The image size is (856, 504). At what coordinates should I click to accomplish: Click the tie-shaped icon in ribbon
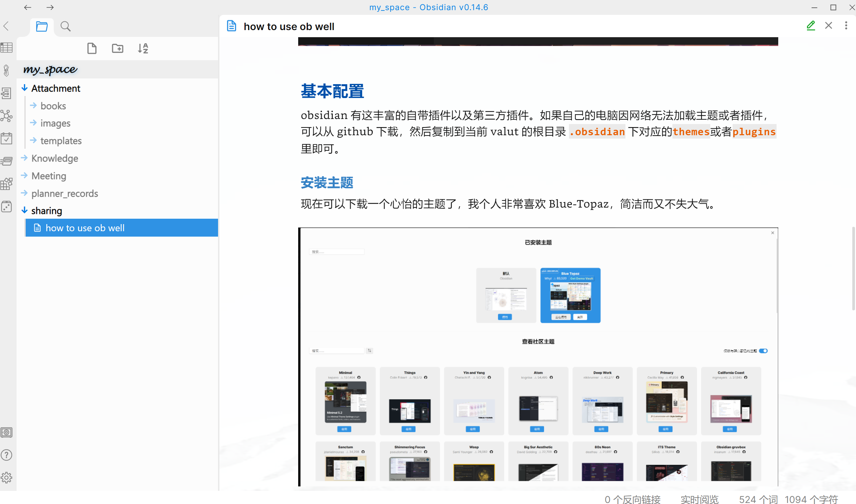pos(6,70)
